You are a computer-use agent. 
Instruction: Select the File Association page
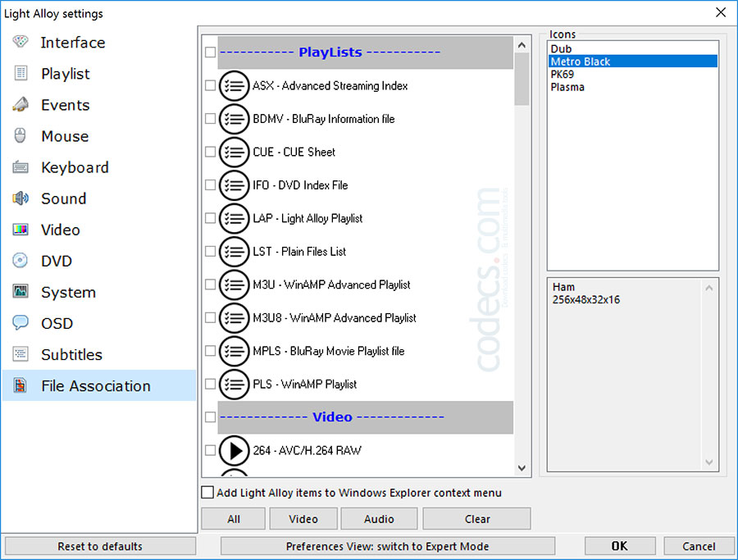tap(99, 385)
